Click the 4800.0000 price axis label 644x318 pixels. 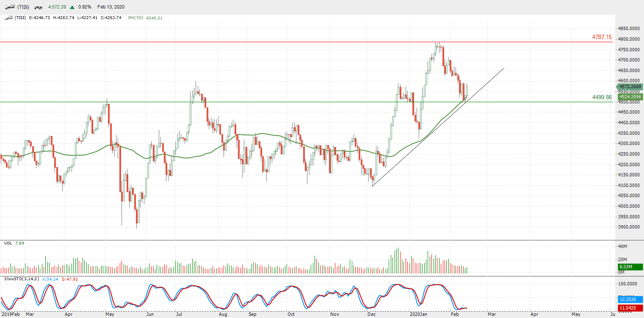pyautogui.click(x=628, y=39)
